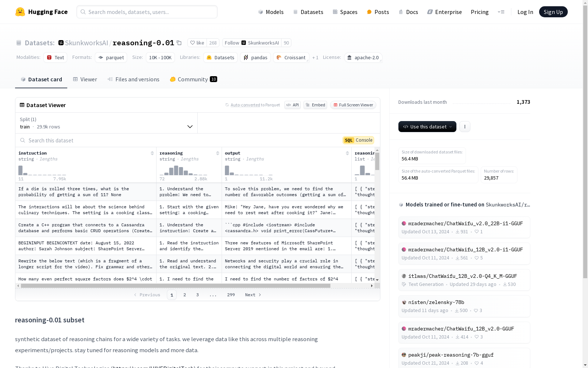Open Models in the top navigation
Screen dimensions: 588x368
coord(271,12)
